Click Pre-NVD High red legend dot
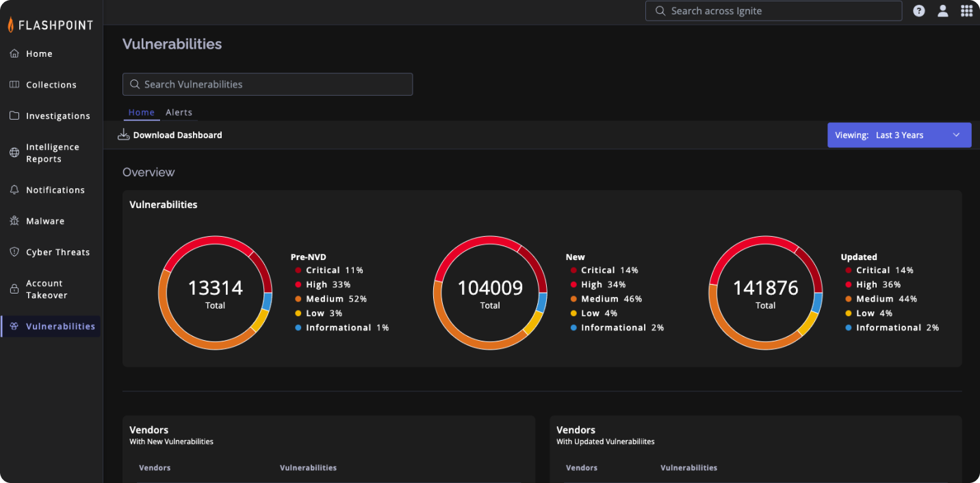Screen dimensions: 980x483 [x=298, y=285]
